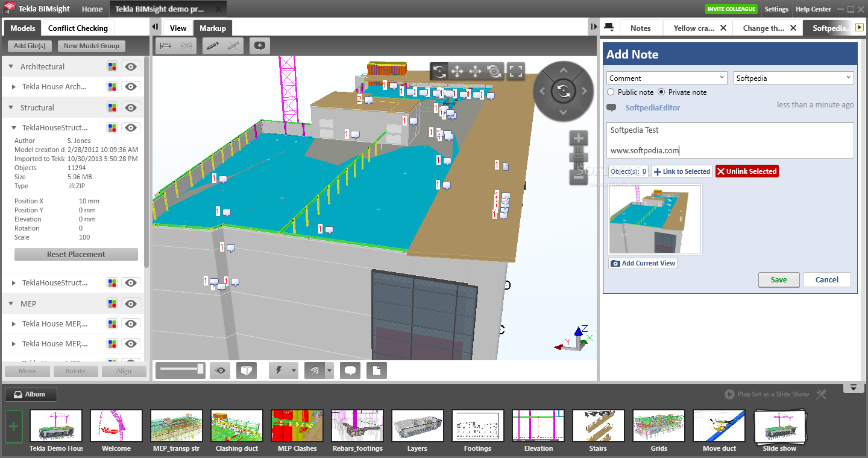The height and width of the screenshot is (458, 868).
Task: Select the dimension measure tool in Markup
Action: pos(166,46)
